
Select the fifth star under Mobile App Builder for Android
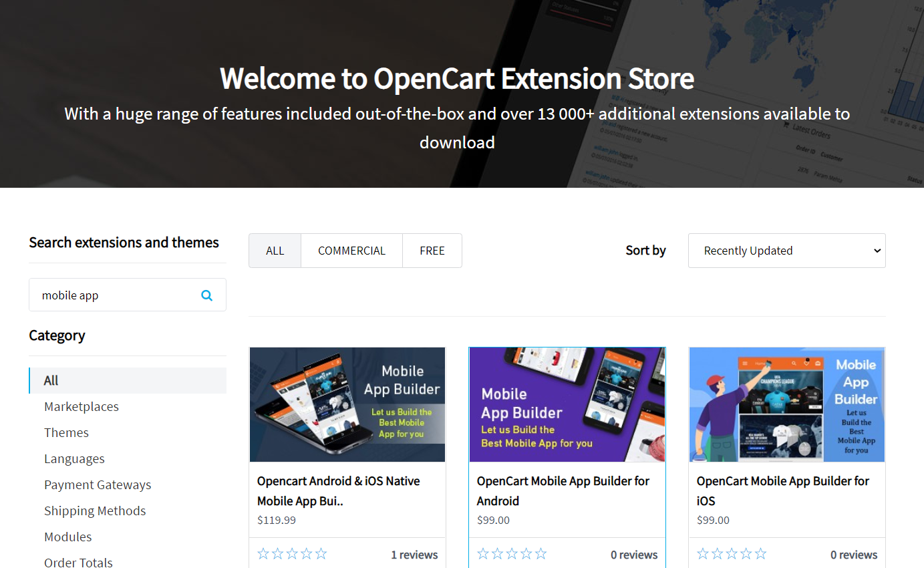coord(542,553)
